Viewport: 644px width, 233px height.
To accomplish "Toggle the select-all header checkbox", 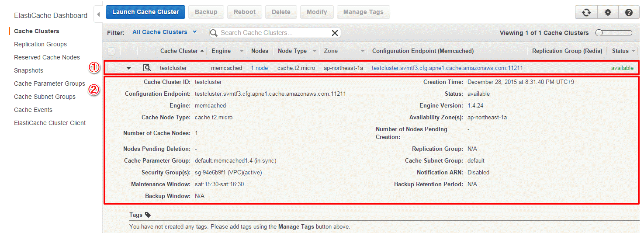I will 111,51.
